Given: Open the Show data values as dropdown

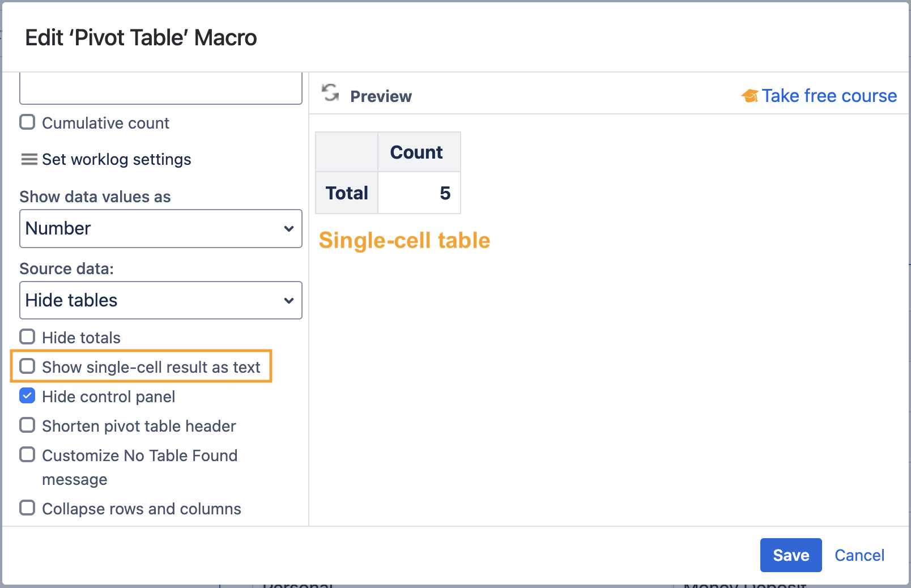Looking at the screenshot, I should coord(160,229).
